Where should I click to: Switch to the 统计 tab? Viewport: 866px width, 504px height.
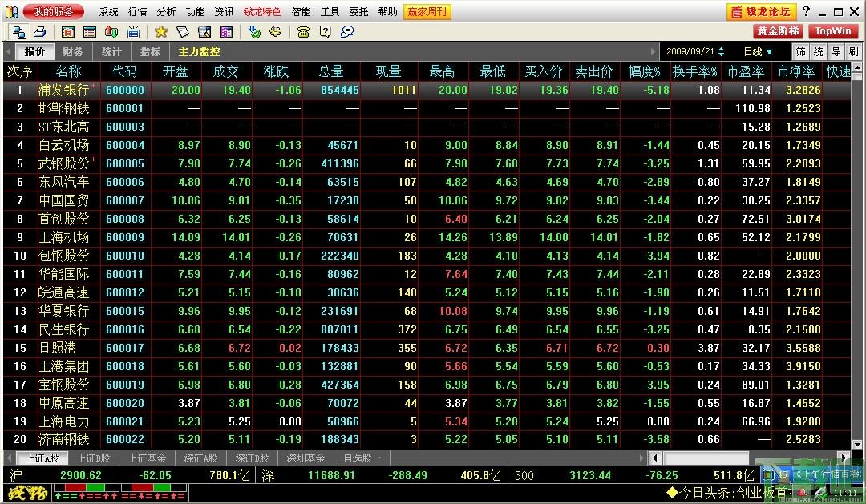click(x=111, y=52)
